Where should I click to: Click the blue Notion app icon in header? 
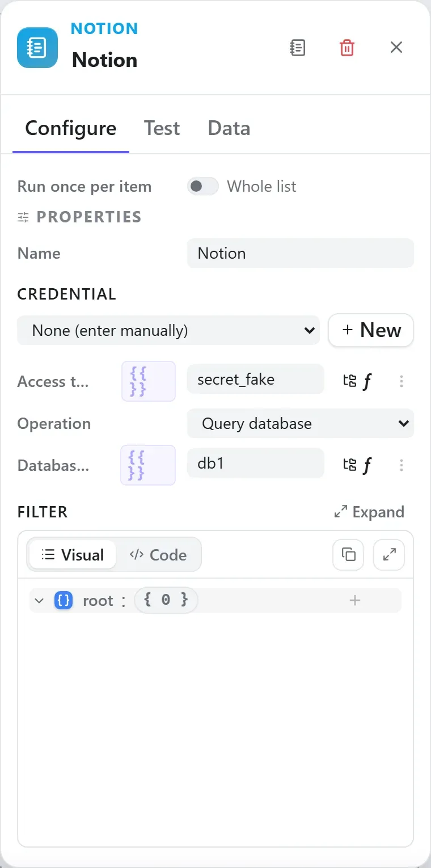[37, 48]
